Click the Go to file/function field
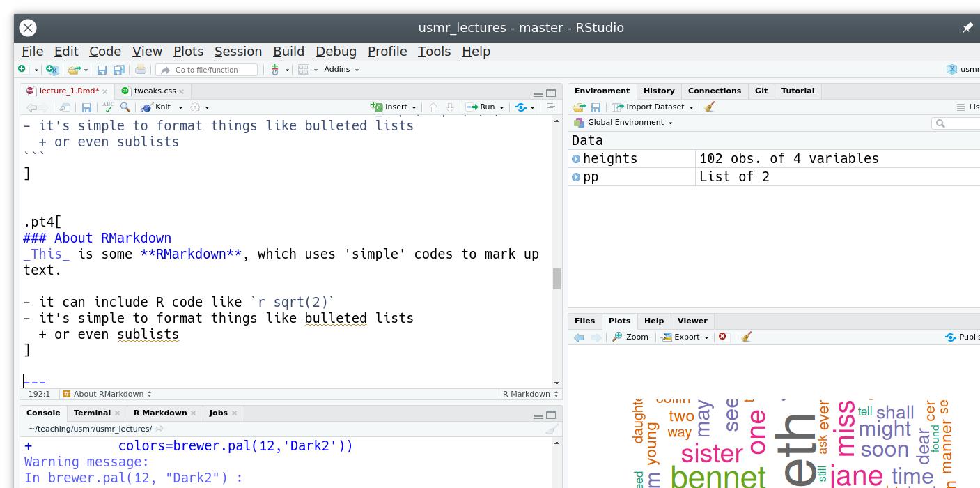The height and width of the screenshot is (488, 980). 206,70
